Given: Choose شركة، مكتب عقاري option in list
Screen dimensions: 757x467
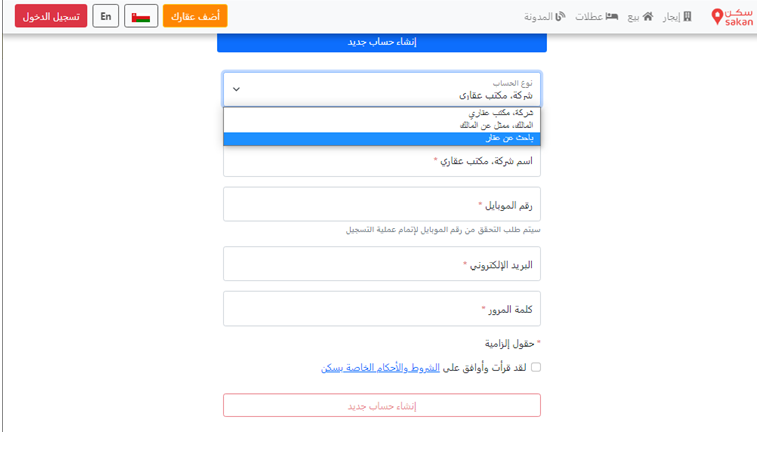Looking at the screenshot, I should 382,113.
